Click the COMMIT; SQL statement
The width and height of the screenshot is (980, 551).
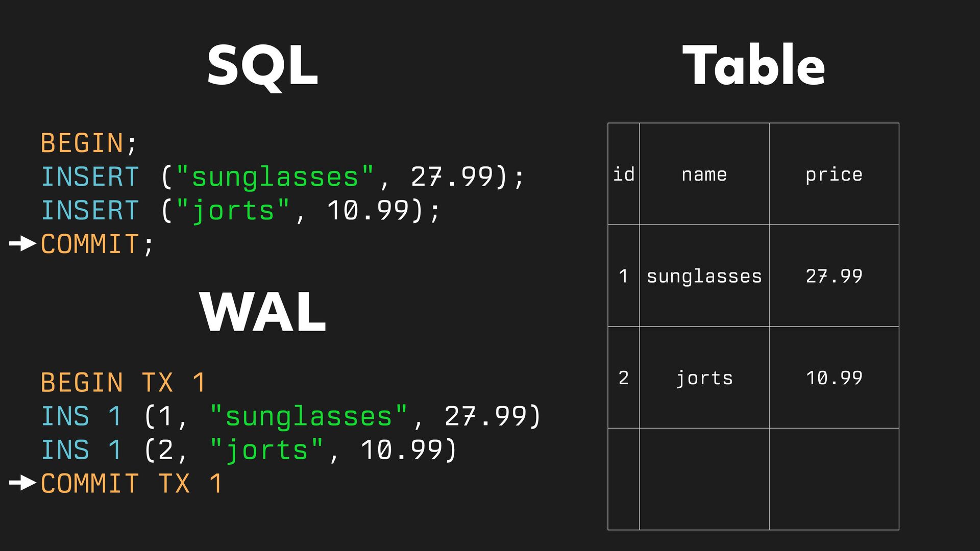coord(97,244)
